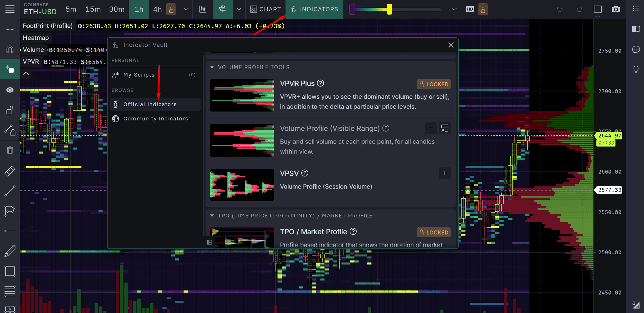The height and width of the screenshot is (313, 644).
Task: Remove Volume Profile (Visible Range) with minus
Action: (431, 128)
